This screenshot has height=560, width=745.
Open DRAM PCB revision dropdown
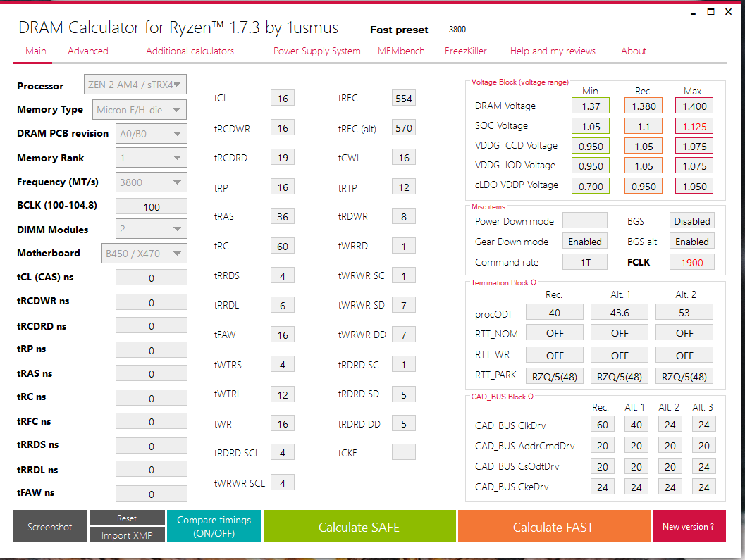coord(151,133)
